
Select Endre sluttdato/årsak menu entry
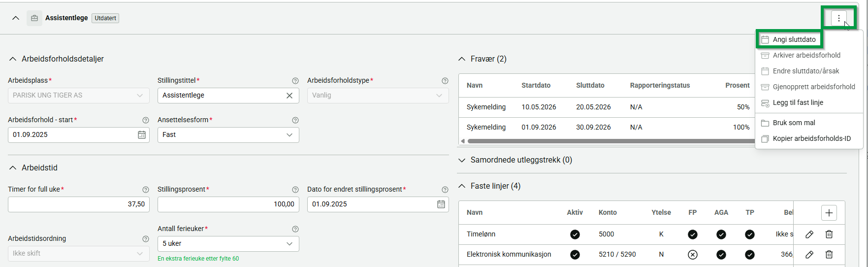809,71
